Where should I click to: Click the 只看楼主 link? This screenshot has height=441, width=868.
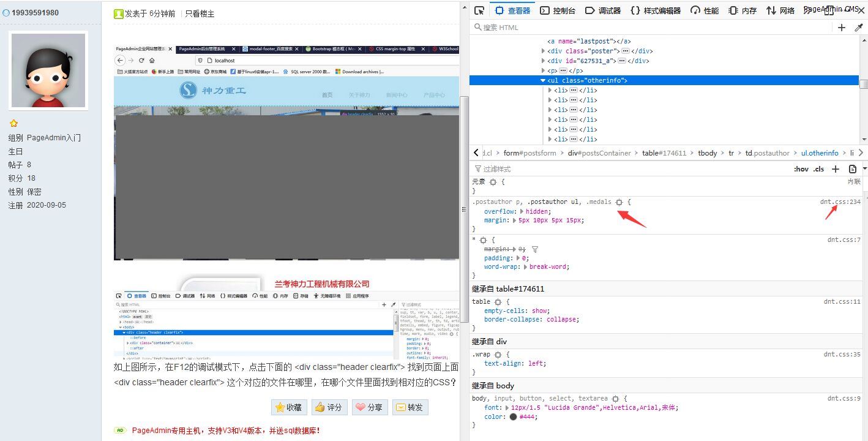tap(200, 13)
